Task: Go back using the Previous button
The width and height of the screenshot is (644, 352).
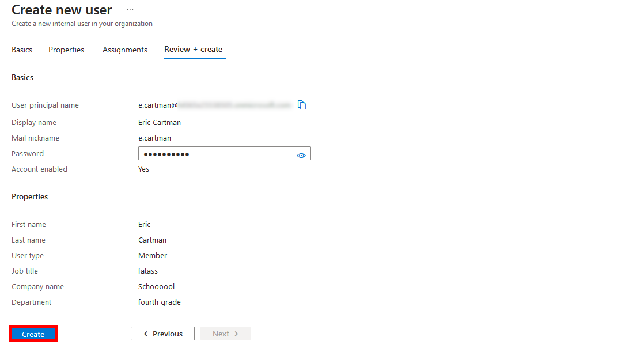Action: [162, 334]
